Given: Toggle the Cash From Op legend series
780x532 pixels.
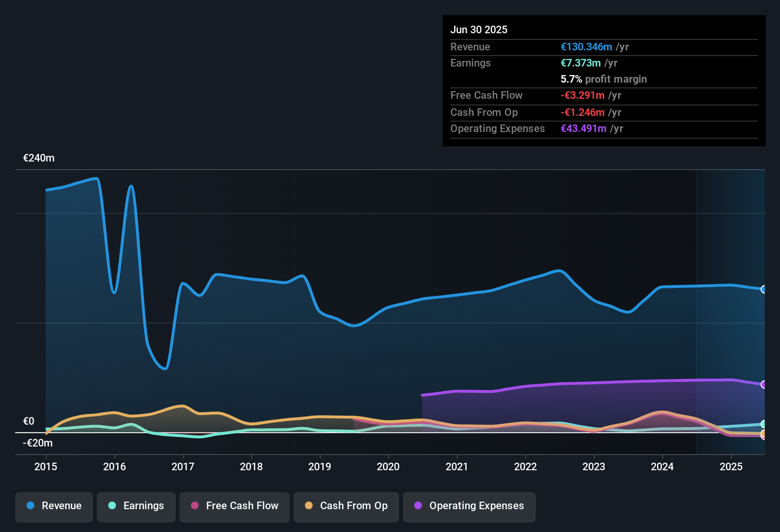Looking at the screenshot, I should [x=346, y=506].
